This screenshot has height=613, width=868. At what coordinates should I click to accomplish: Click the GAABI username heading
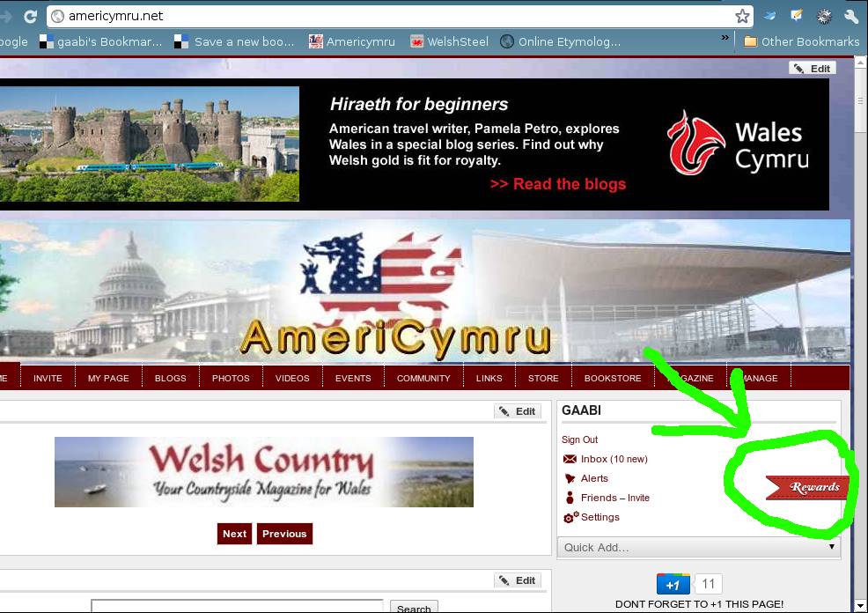tap(581, 410)
